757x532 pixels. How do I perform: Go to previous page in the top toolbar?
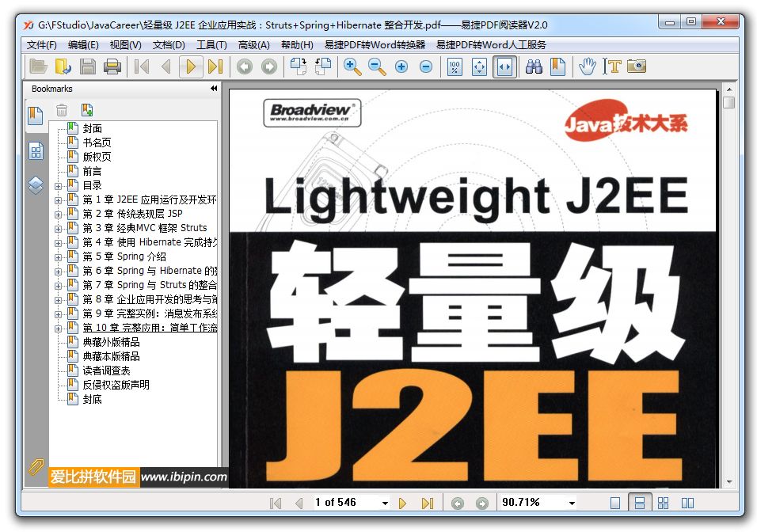166,66
